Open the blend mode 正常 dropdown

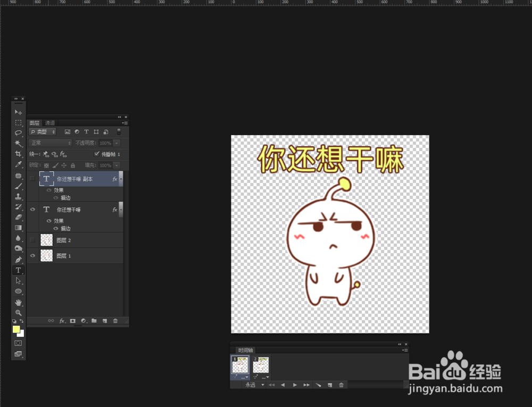[50, 143]
